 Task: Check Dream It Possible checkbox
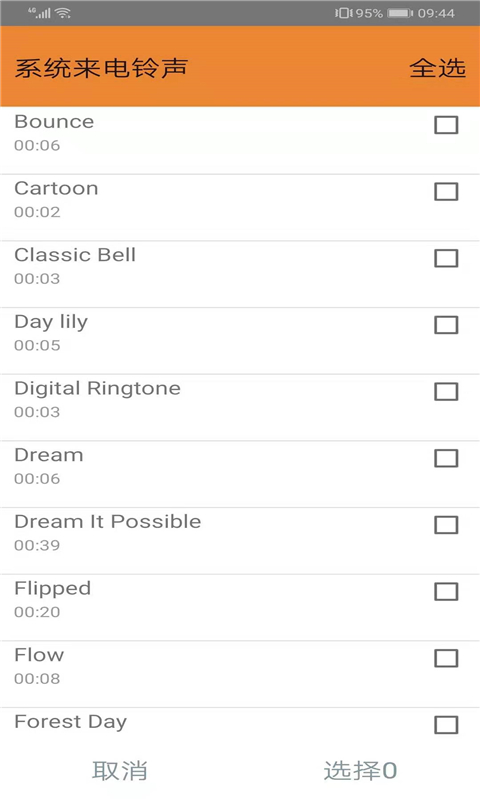[x=446, y=525]
